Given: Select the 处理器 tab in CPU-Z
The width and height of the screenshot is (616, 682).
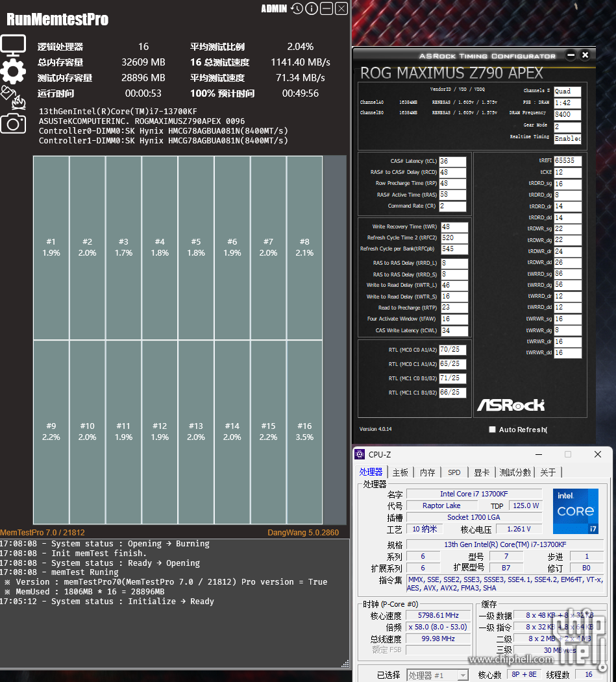Looking at the screenshot, I should 371,472.
